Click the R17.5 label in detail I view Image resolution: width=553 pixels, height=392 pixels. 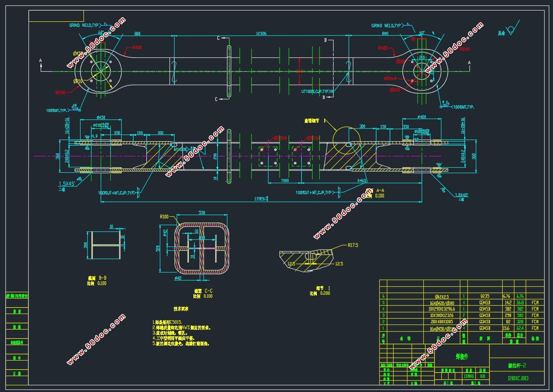coord(353,245)
